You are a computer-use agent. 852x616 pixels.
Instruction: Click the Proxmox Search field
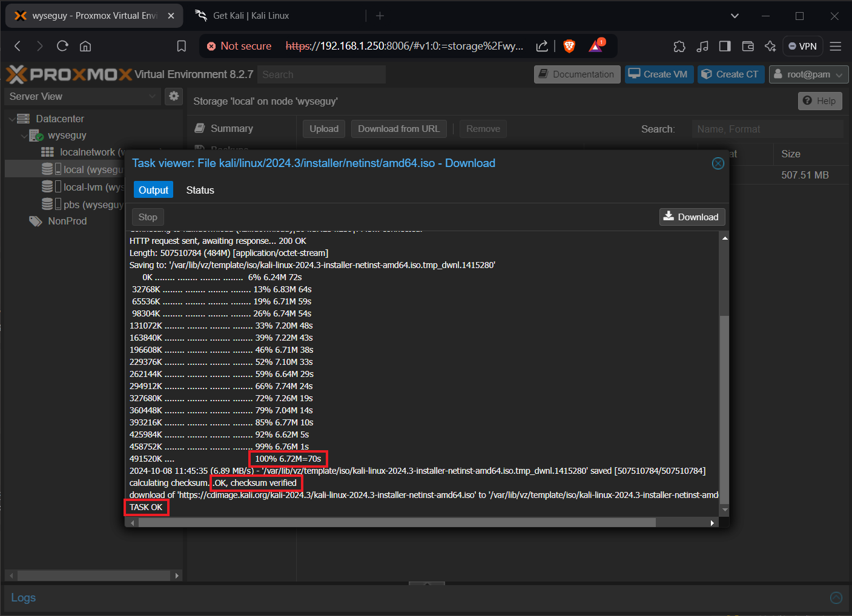322,74
